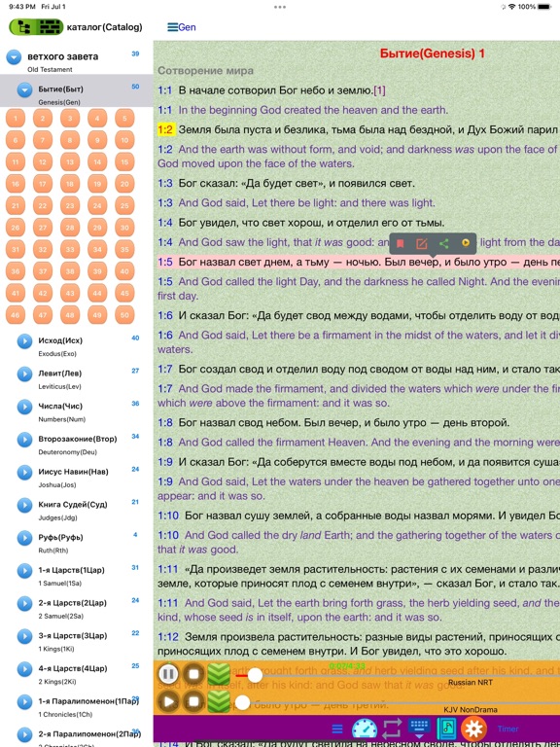Go to Genesis chapter 5 button
This screenshot has height=747, width=560.
(x=124, y=119)
